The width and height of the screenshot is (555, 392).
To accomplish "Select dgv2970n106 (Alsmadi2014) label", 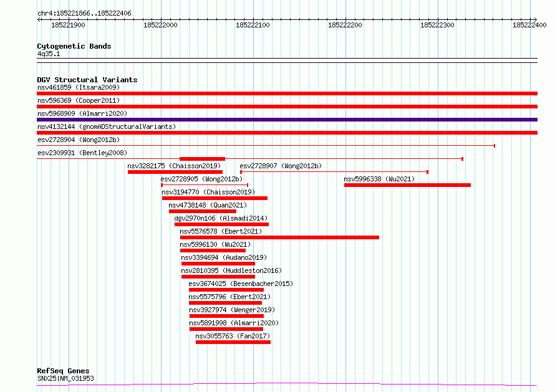I will 221,218.
